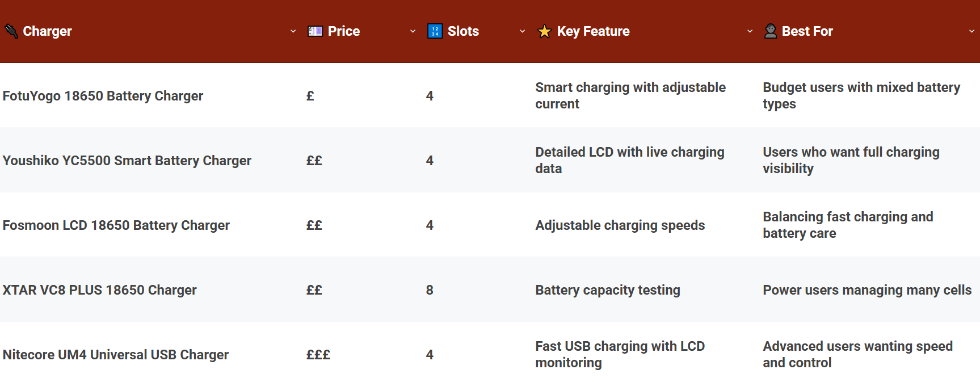Select the Charger header label
Image resolution: width=980 pixels, height=386 pixels.
pos(47,31)
